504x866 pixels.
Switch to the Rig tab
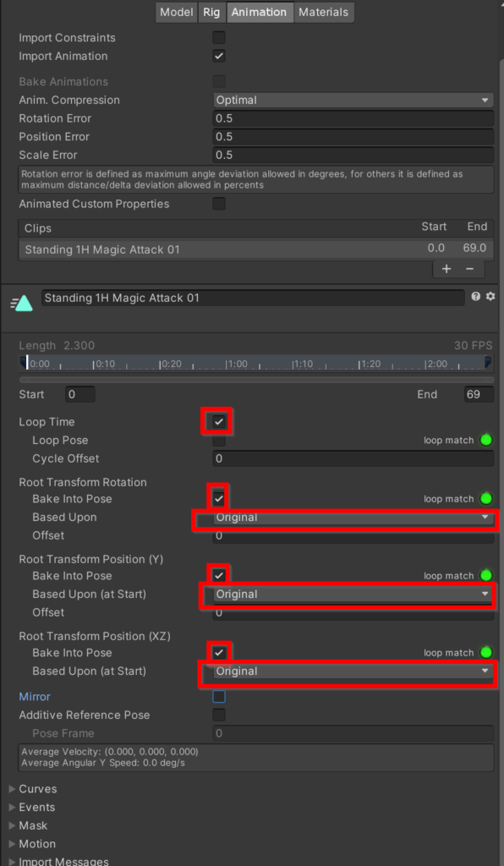pyautogui.click(x=211, y=12)
